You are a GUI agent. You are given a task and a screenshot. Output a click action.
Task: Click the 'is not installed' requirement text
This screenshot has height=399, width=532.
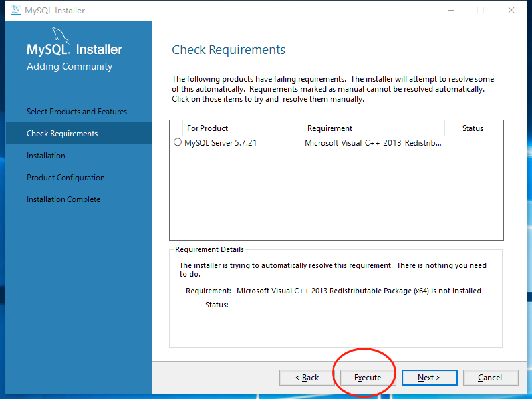[x=456, y=291]
